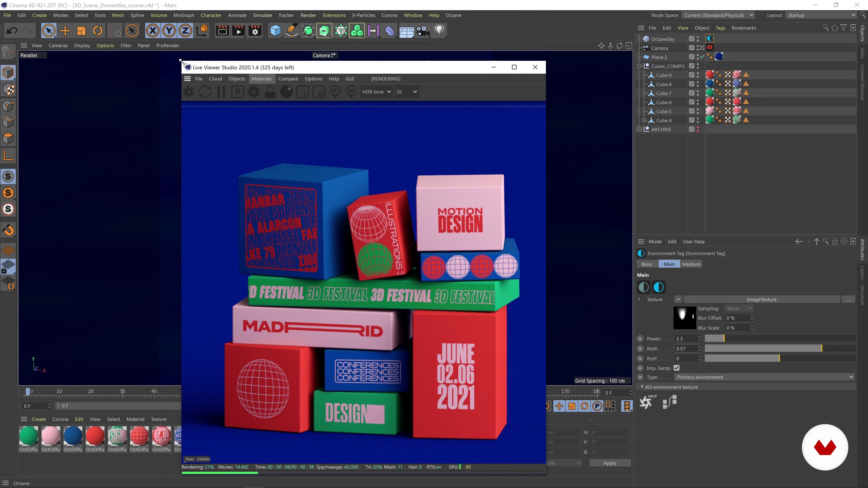
Task: Click Make Editable icon in left sidebar
Action: 8,53
